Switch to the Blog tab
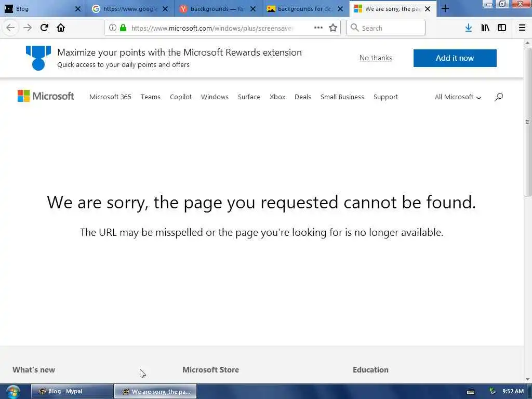Image resolution: width=532 pixels, height=399 pixels. 43,9
